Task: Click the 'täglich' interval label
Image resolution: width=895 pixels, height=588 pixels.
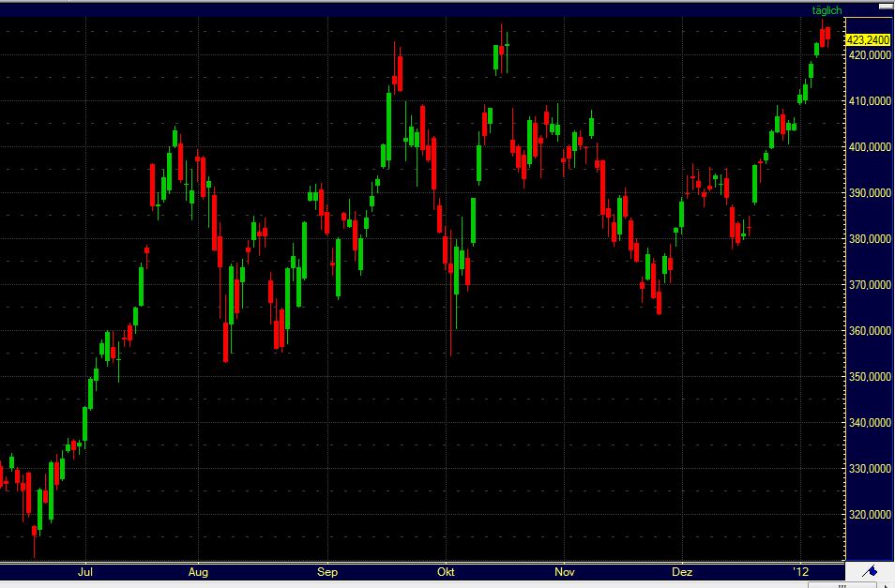Action: tap(827, 10)
